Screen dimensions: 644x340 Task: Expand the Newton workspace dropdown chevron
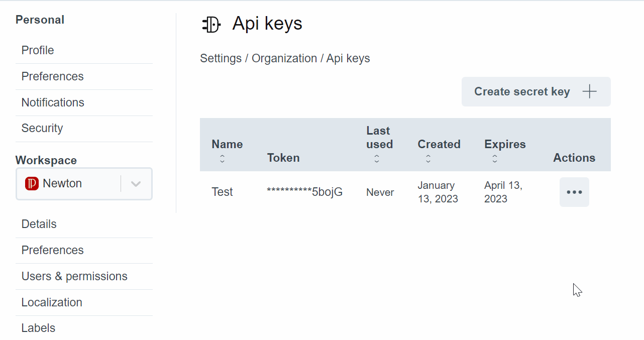[x=136, y=184]
